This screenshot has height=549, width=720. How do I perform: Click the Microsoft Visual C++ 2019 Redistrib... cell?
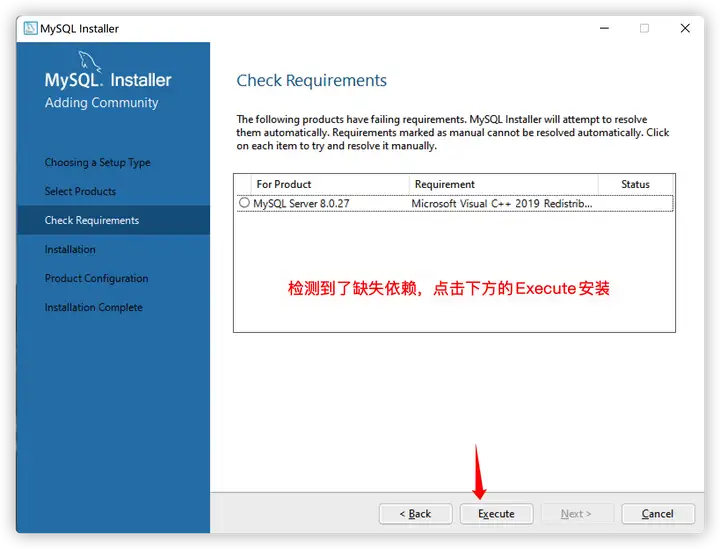[x=502, y=203]
